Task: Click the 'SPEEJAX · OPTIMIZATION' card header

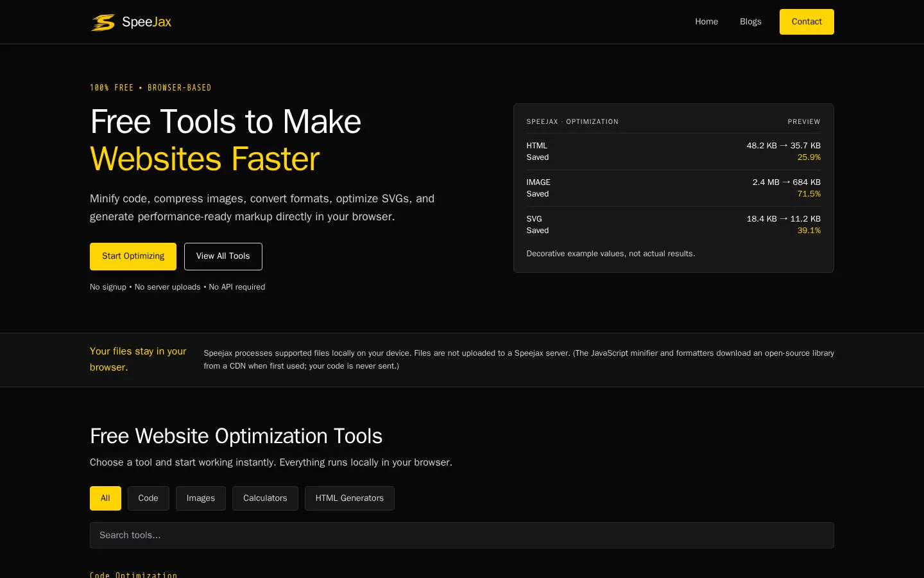Action: click(x=572, y=121)
